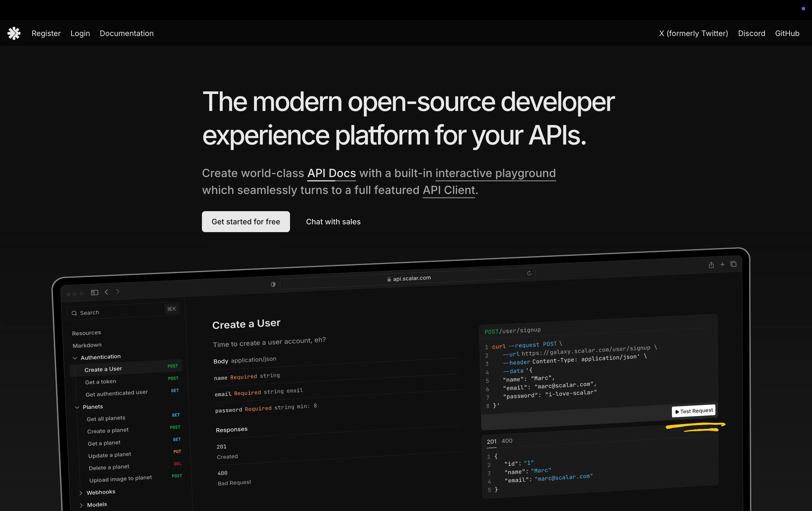Click the api.scalar.com address bar
The image size is (812, 511).
[407, 279]
